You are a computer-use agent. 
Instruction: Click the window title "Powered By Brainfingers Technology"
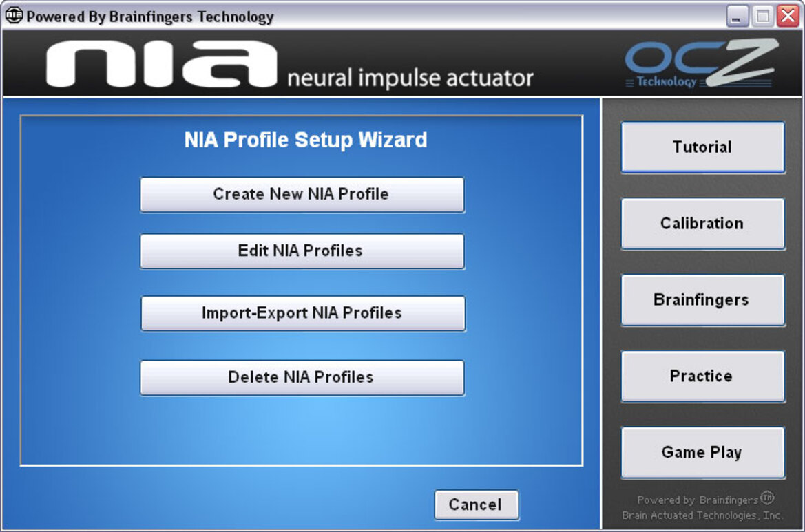[150, 17]
